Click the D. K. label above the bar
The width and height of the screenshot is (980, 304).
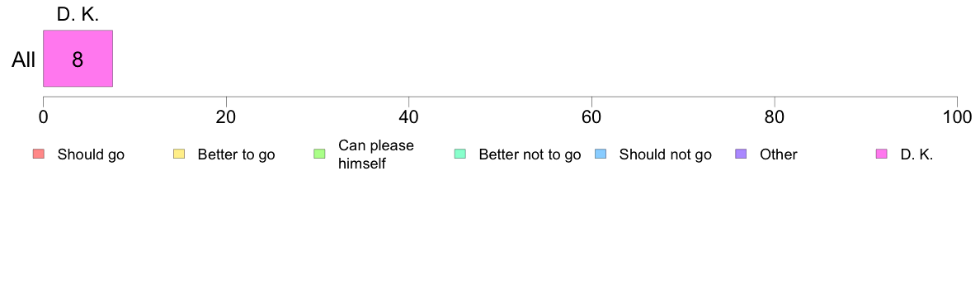pyautogui.click(x=78, y=15)
